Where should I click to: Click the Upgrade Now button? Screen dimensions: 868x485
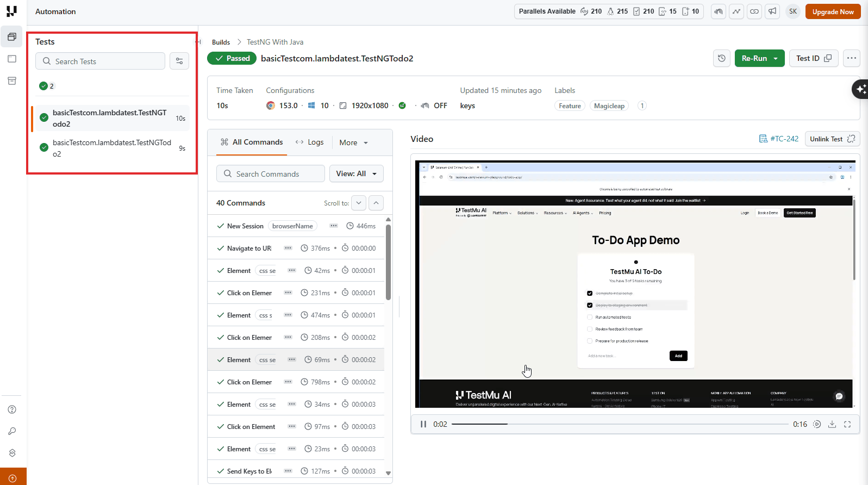tap(833, 11)
